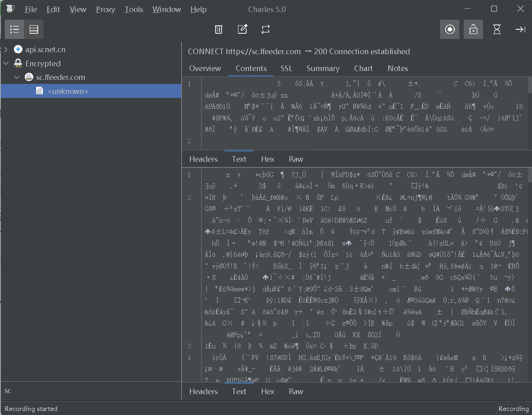Viewport: 532px width, 415px height.
Task: Select request pane Raw tab
Action: coord(296,159)
